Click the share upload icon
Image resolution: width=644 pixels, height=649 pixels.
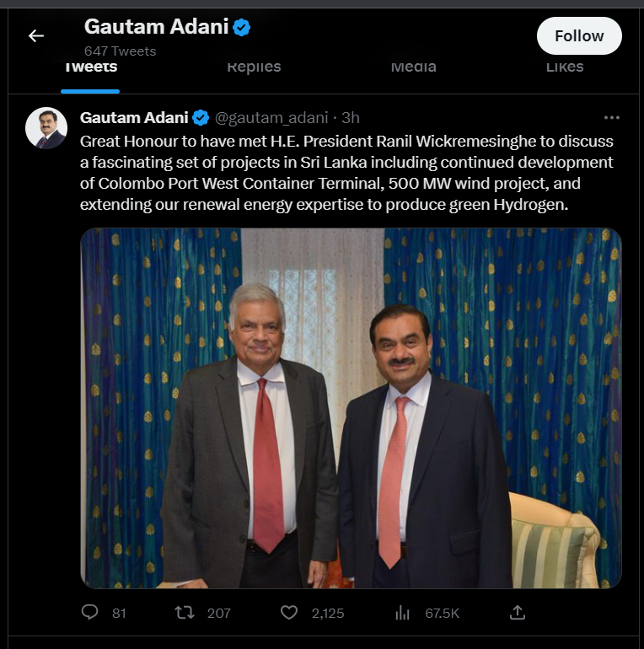519,613
